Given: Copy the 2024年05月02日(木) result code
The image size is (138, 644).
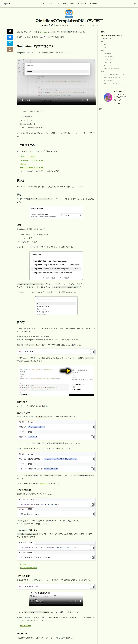Looking at the screenshot, I should pyautogui.click(x=92, y=469).
